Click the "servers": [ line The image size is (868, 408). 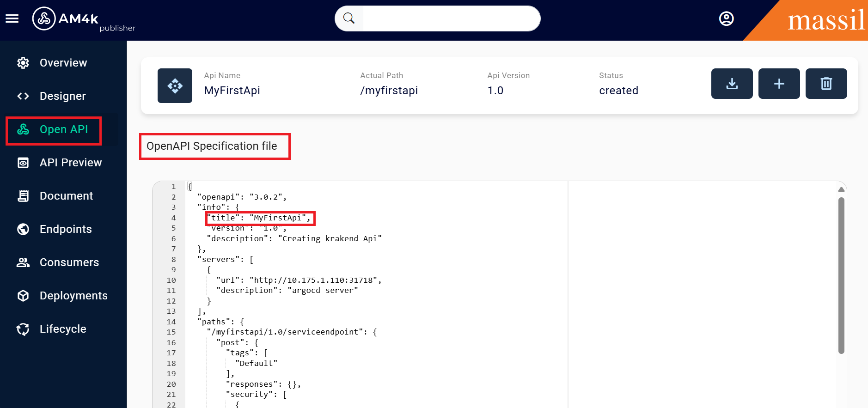click(226, 259)
